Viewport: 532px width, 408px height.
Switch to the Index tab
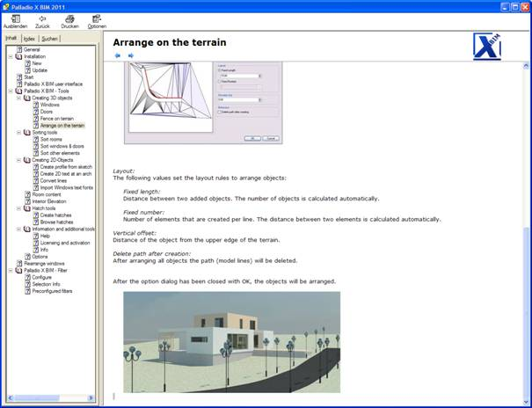29,39
